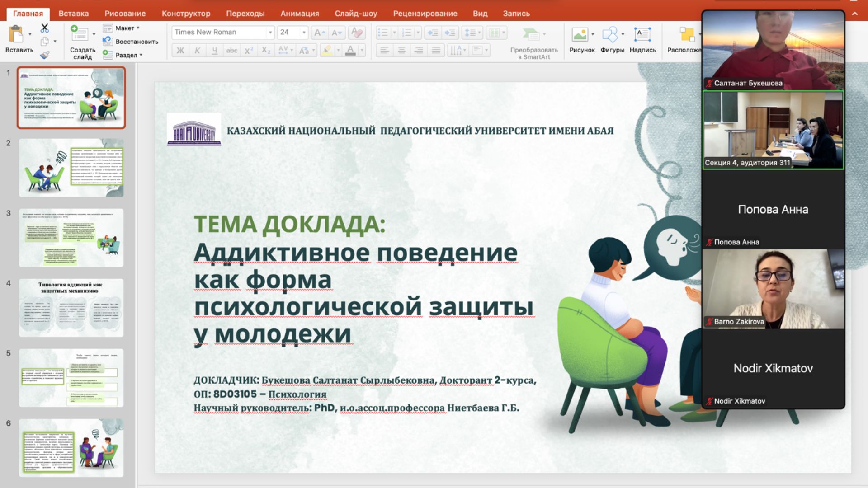The width and height of the screenshot is (868, 488).
Task: Insert a picture with Рисунок icon
Action: coord(580,35)
